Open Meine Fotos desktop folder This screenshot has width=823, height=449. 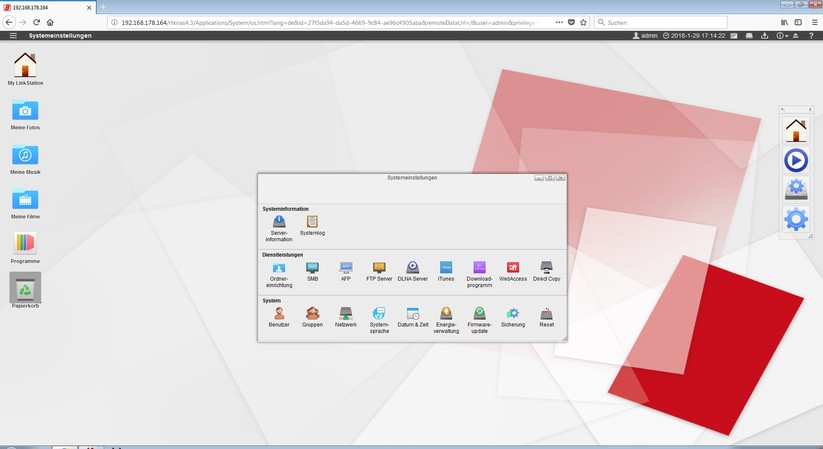[x=25, y=114]
